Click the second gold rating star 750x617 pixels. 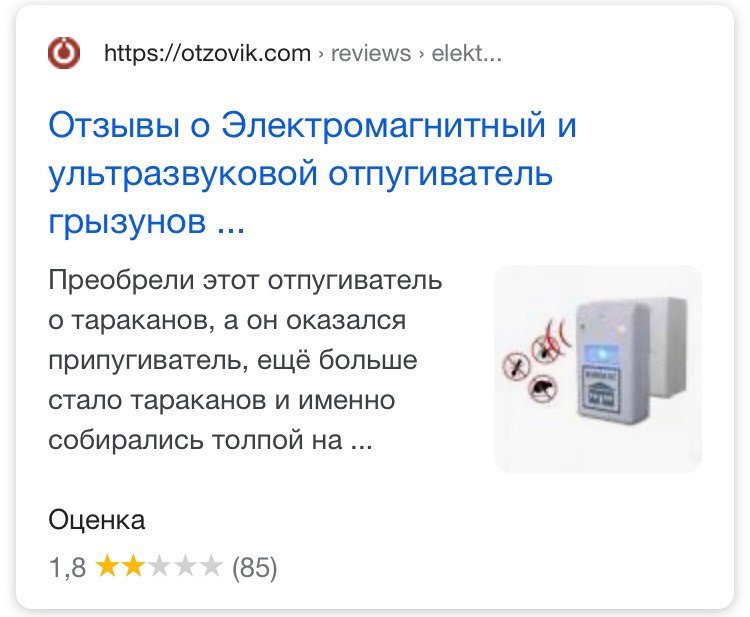(132, 566)
